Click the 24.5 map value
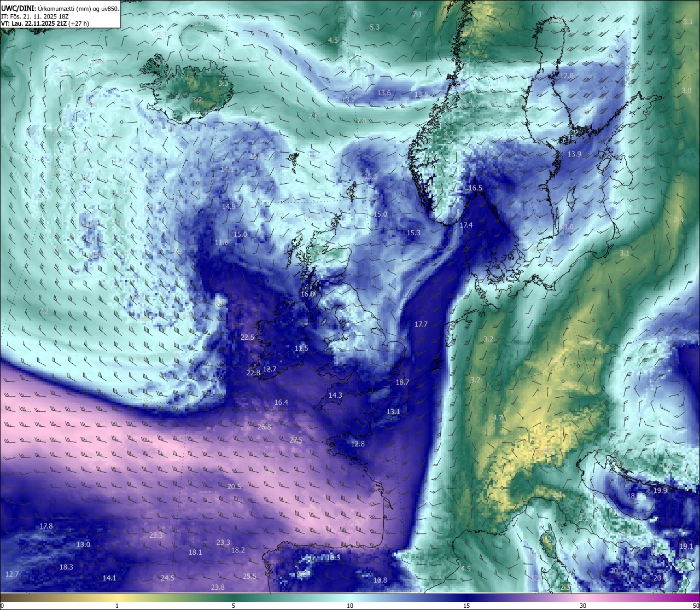 tap(167, 578)
